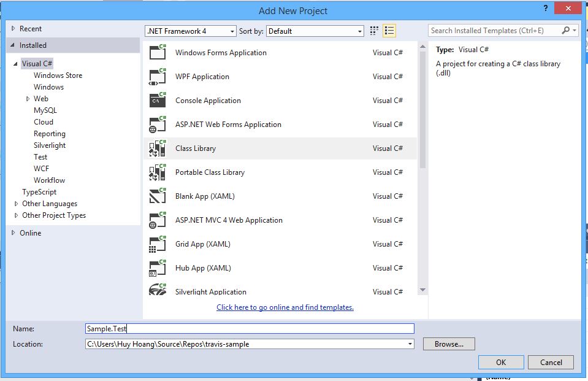Select the Test category under Visual C#
This screenshot has width=588, height=381.
click(40, 157)
